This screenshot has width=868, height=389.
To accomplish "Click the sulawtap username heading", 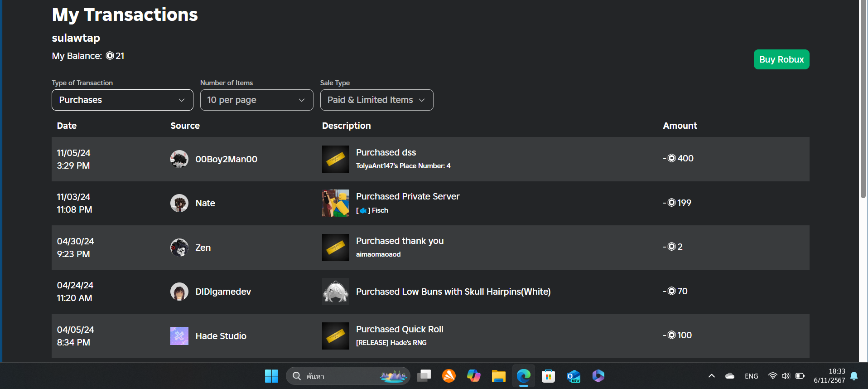I will (x=76, y=38).
